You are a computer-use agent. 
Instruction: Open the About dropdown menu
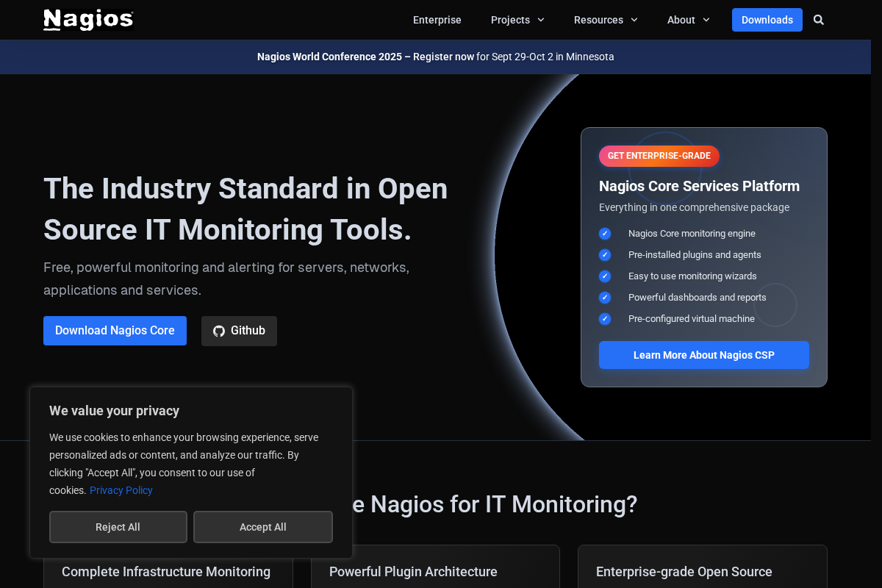coord(688,20)
